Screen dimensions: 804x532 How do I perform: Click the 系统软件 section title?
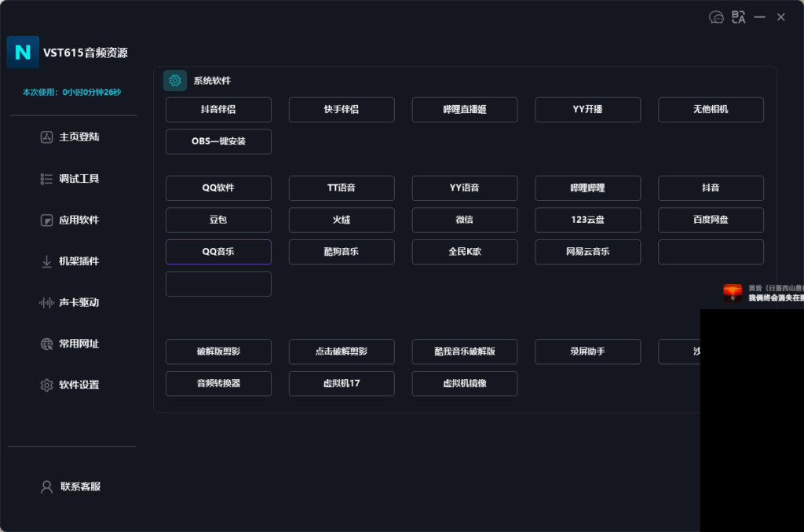(212, 81)
